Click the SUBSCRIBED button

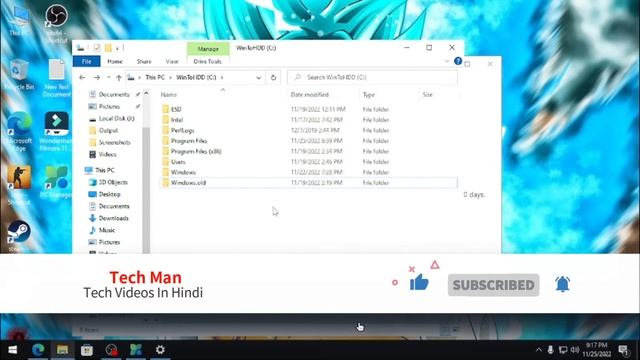[493, 285]
